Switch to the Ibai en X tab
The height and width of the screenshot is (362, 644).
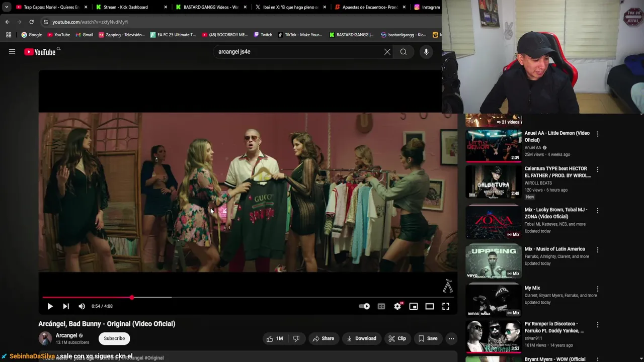[x=290, y=7]
